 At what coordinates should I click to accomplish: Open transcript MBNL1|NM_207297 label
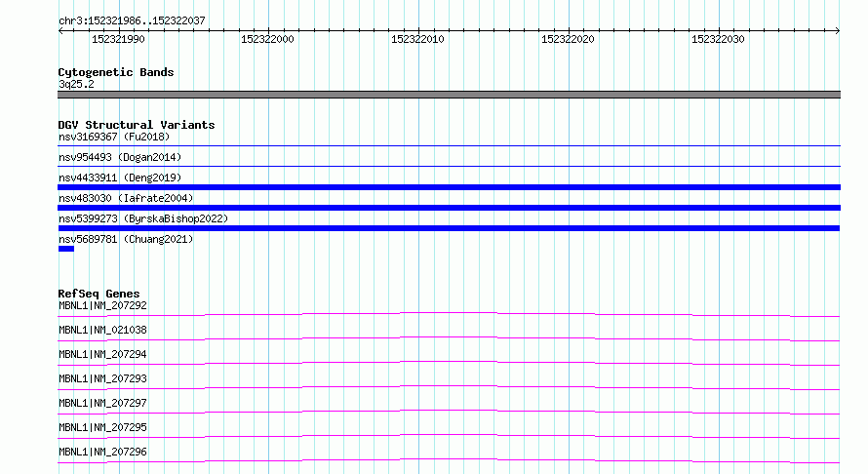pos(102,403)
